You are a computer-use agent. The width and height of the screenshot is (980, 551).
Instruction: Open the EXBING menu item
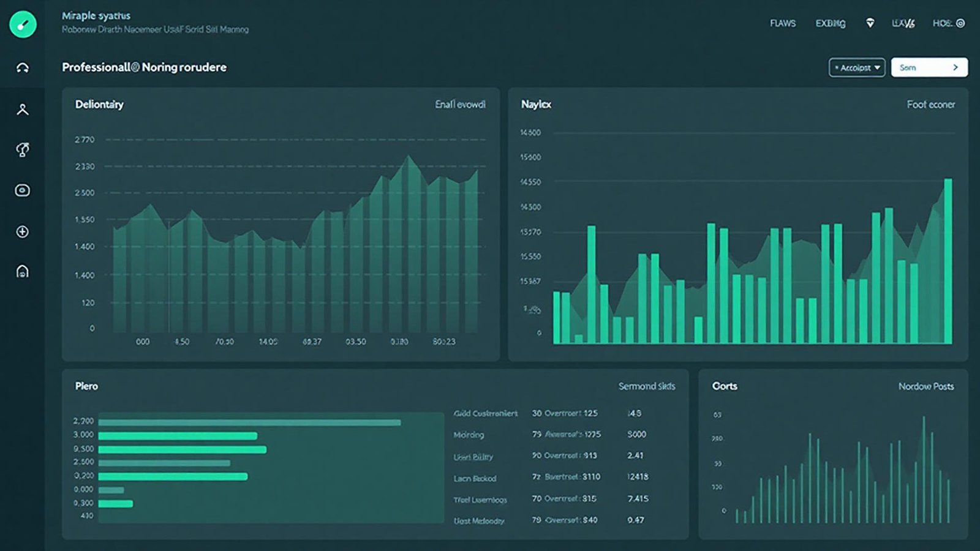click(x=830, y=23)
